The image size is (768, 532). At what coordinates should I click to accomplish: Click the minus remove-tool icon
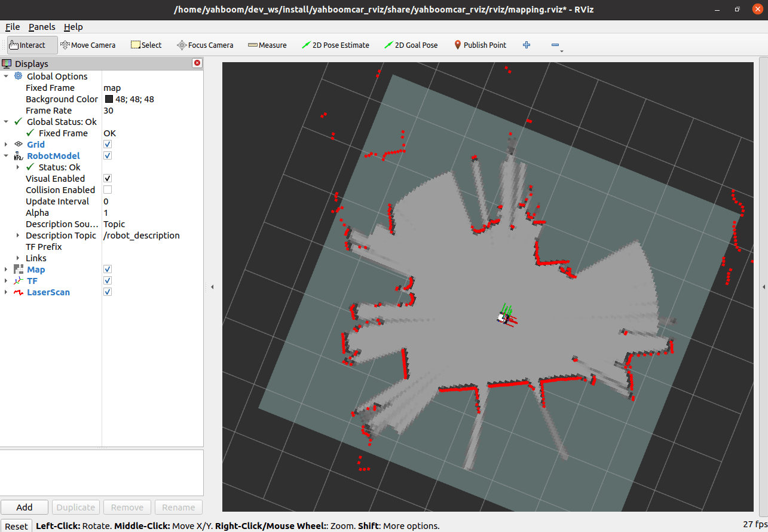click(555, 45)
